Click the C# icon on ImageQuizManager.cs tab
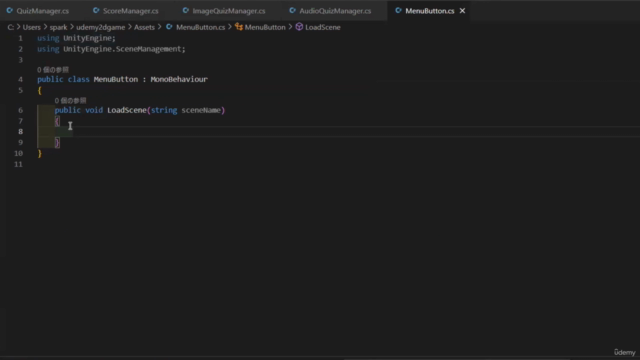This screenshot has height=360, width=640. point(186,11)
